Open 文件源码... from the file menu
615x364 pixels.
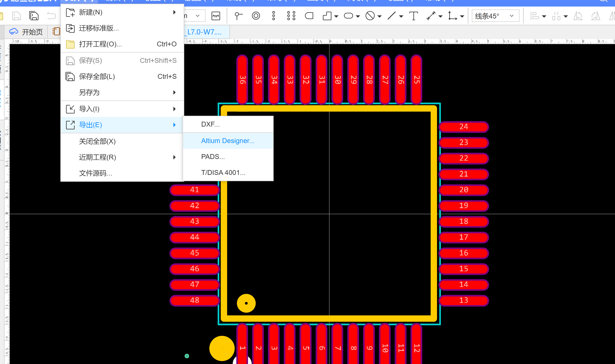pos(122,173)
